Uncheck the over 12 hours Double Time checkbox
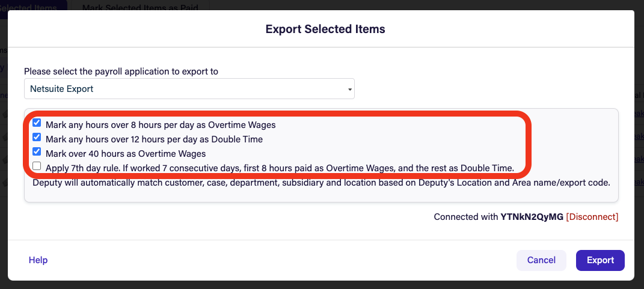Viewport: 644px width, 289px height. pyautogui.click(x=37, y=137)
